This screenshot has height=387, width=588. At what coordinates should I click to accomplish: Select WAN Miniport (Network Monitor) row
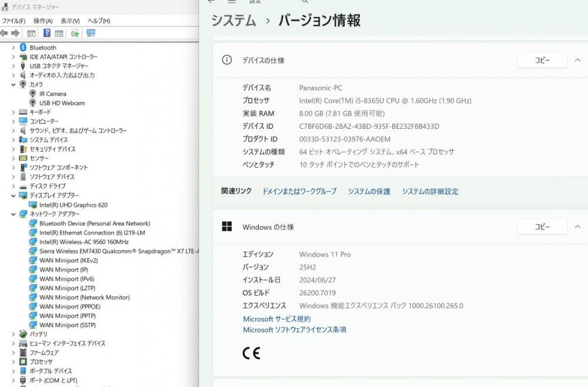(x=84, y=298)
